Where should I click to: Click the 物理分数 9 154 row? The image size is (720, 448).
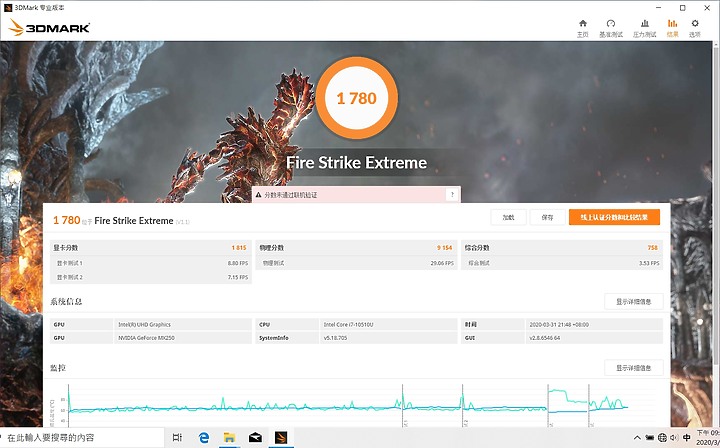click(x=356, y=248)
